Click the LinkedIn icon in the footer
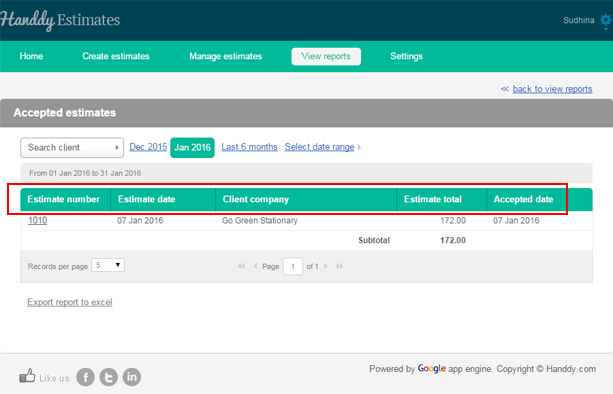Viewport: 613px width, 394px height. click(x=132, y=377)
